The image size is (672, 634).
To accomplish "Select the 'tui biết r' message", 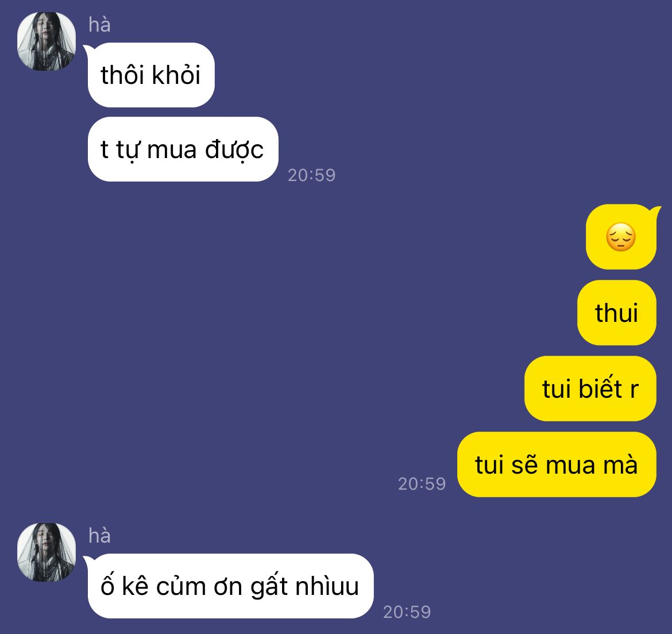I will [590, 389].
